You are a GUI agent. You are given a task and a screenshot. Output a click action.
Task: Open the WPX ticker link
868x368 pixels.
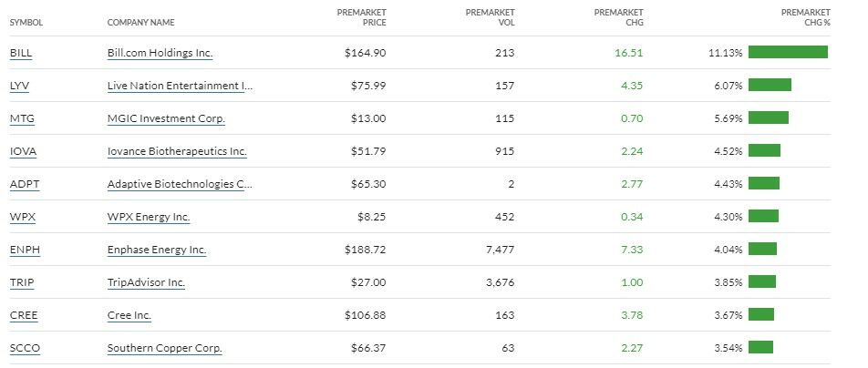22,217
